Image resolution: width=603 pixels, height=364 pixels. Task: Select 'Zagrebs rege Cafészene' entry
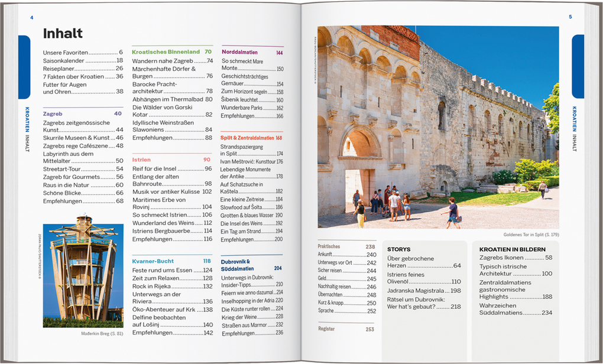(x=83, y=146)
